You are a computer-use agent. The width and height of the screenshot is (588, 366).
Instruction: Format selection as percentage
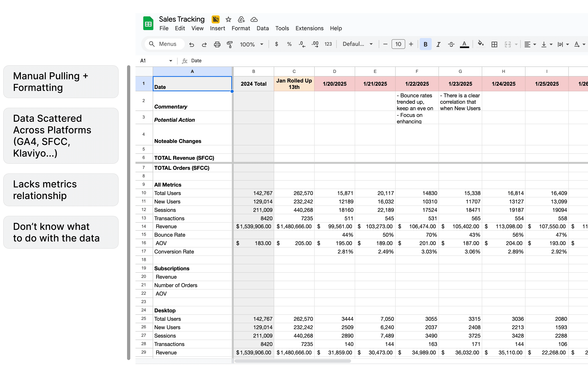pos(289,44)
